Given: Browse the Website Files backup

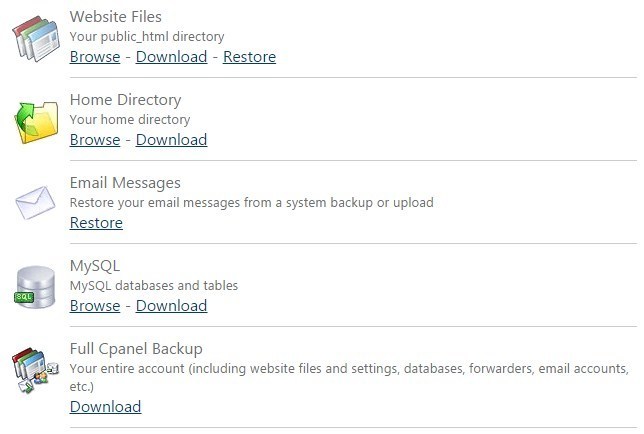Looking at the screenshot, I should coord(95,57).
